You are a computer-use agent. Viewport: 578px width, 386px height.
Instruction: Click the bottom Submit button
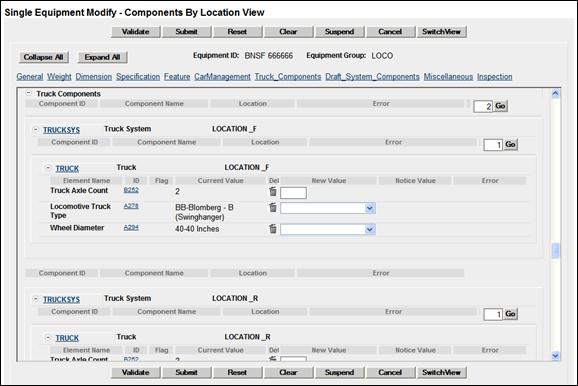coord(187,372)
